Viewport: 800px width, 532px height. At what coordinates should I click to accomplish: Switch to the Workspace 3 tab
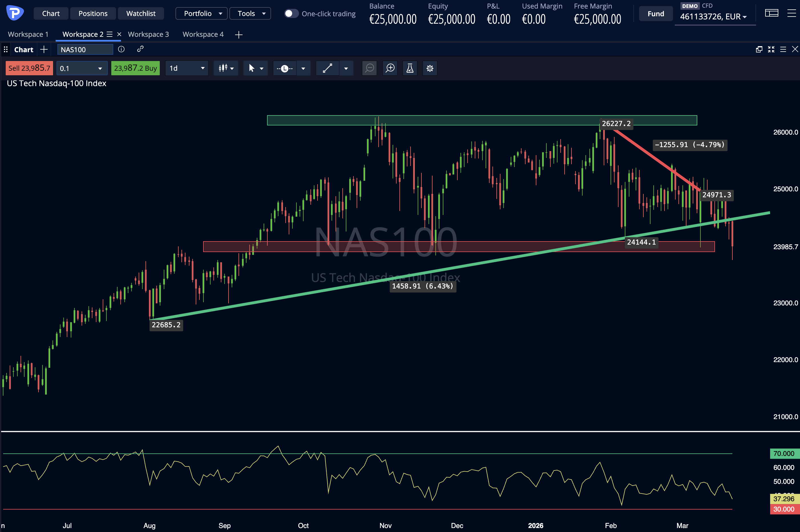(148, 34)
